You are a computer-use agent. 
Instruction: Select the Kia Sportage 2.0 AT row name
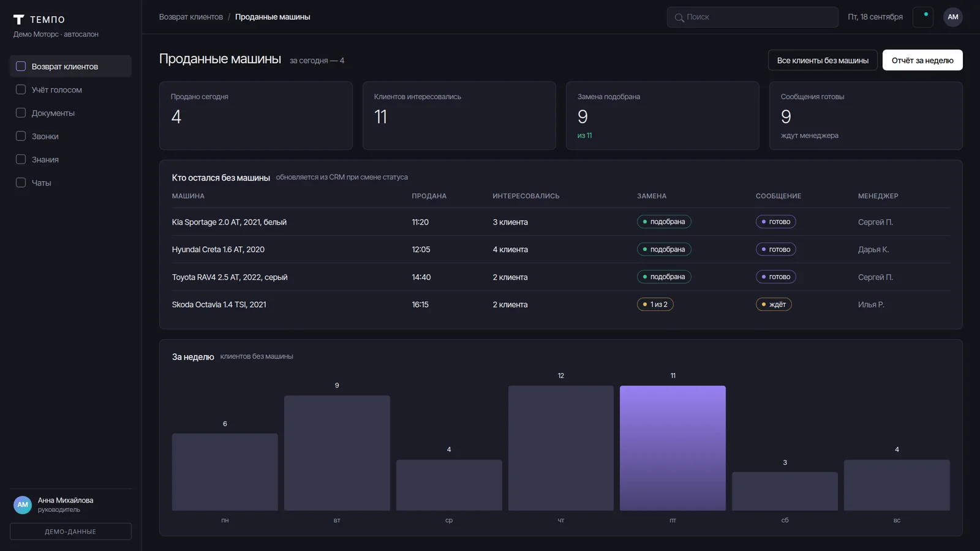tap(229, 222)
